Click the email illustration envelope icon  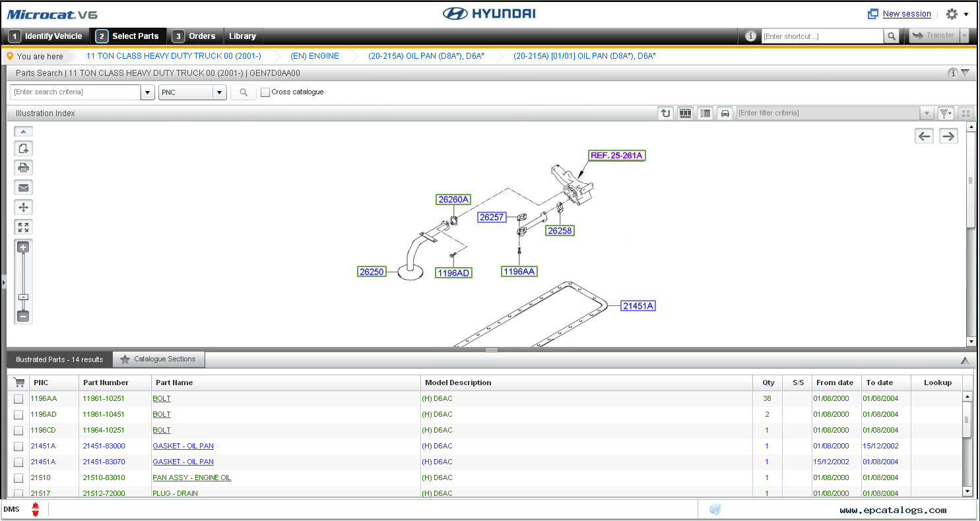click(x=23, y=188)
